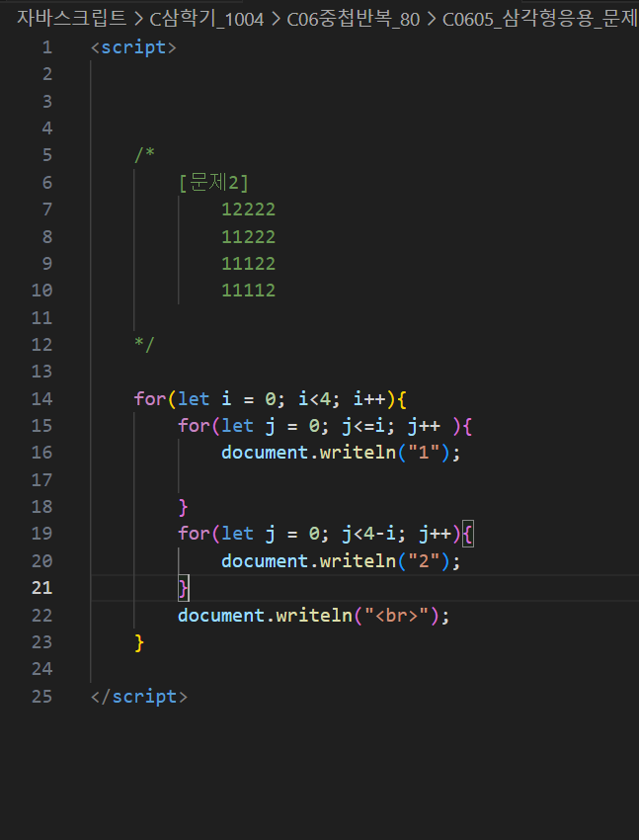Click the comment closing */ marker

point(144,344)
